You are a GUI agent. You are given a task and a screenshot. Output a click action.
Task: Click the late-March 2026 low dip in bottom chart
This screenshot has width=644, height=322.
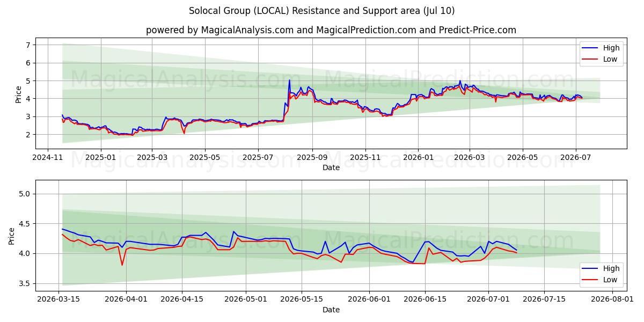pyautogui.click(x=122, y=265)
